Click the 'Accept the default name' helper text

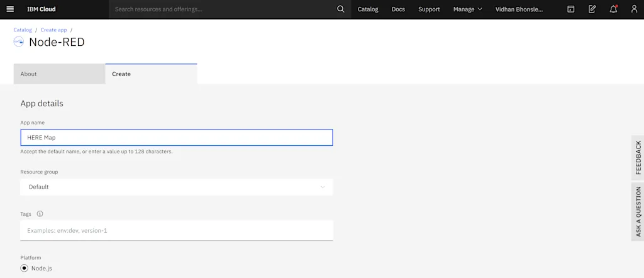point(96,152)
